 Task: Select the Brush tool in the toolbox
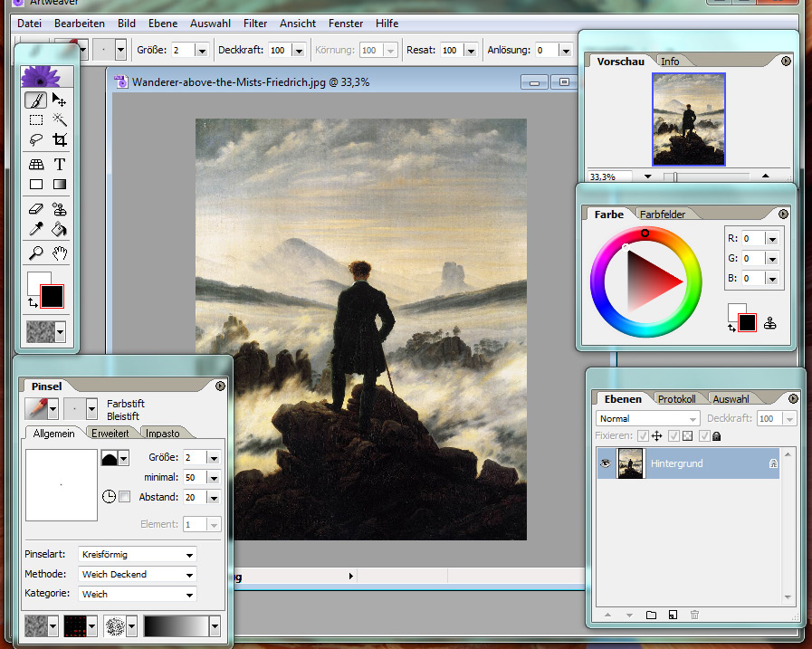[x=35, y=100]
